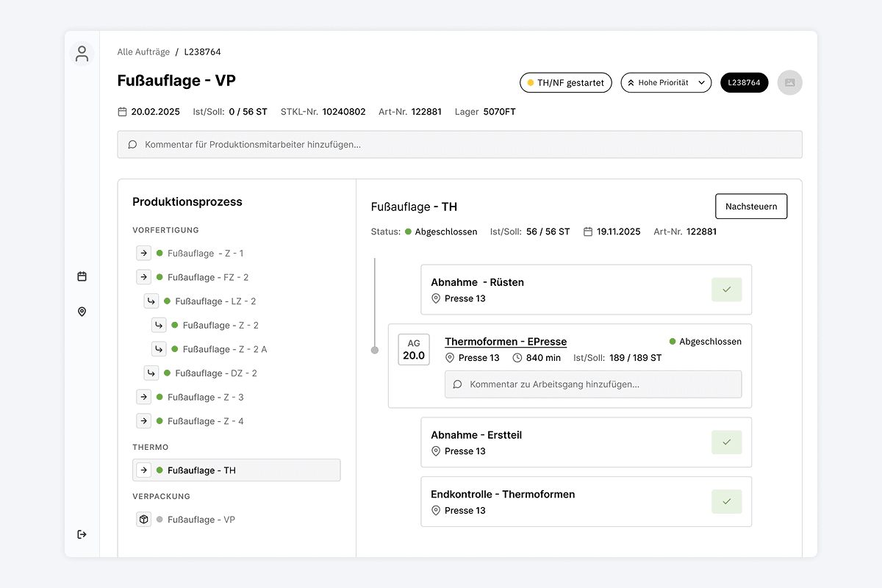The height and width of the screenshot is (588, 882).
Task: Open the calendar icon in sidebar
Action: (82, 276)
